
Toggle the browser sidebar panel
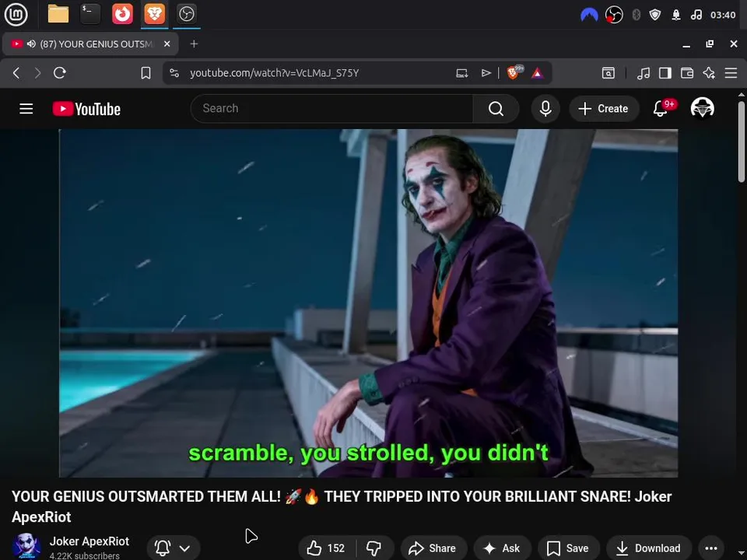(665, 73)
